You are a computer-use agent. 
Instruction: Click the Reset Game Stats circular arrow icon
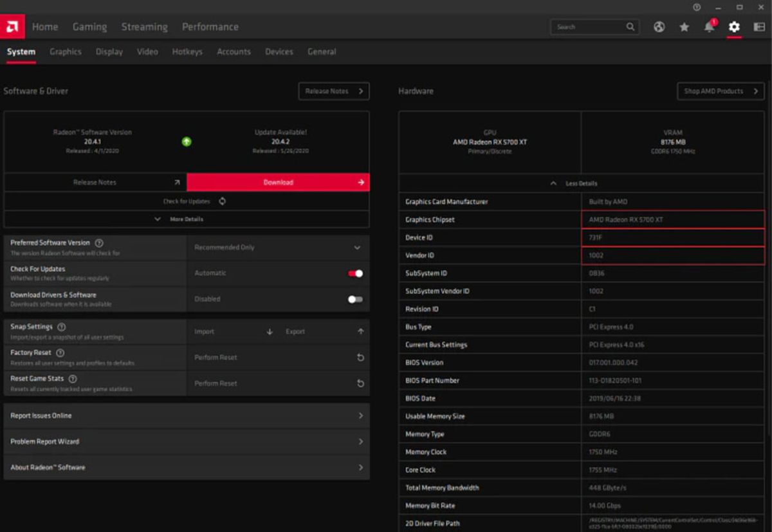tap(360, 383)
